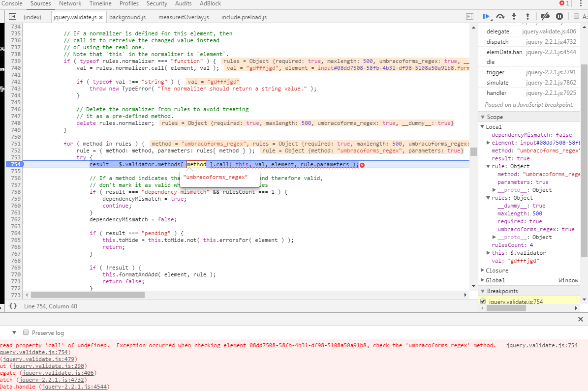Collapse the Local scope group
Image resolution: width=588 pixels, height=391 pixels.
click(483, 127)
